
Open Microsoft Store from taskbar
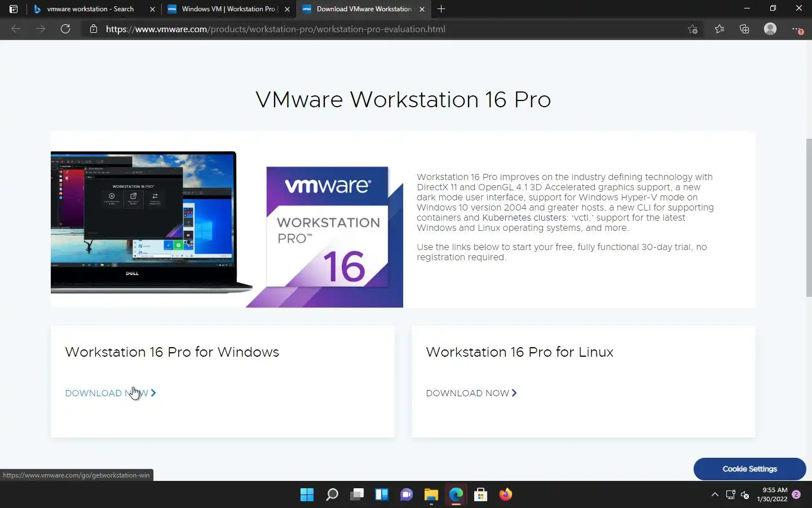(481, 494)
